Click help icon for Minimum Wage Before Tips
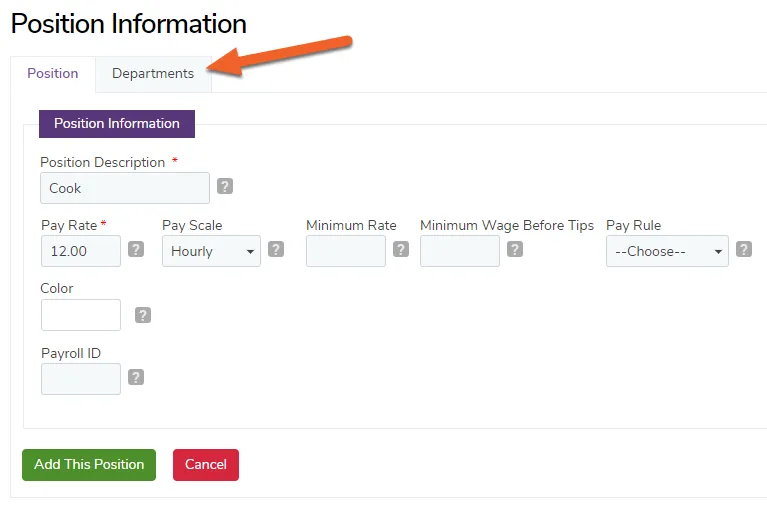The width and height of the screenshot is (767, 509). coord(515,249)
